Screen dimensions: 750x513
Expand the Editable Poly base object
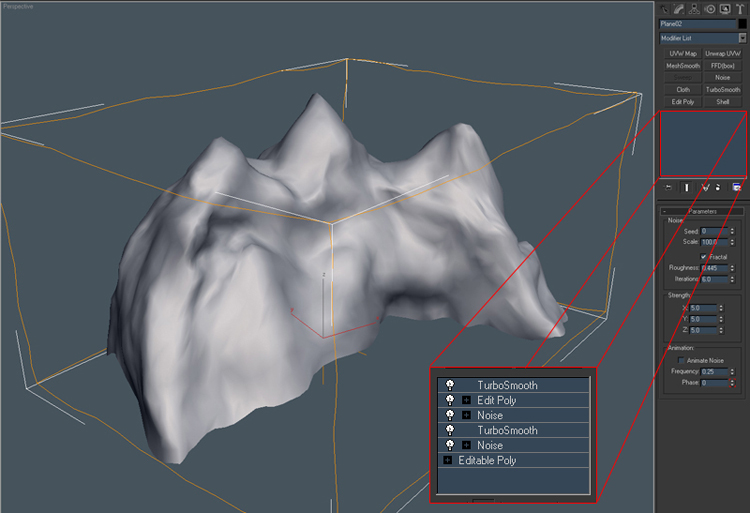[x=448, y=460]
